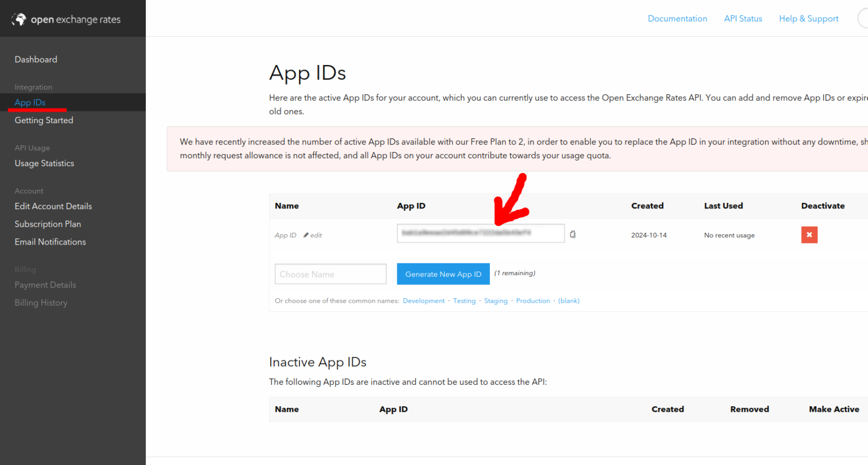This screenshot has height=465, width=868.
Task: Open Dashboard in the sidebar
Action: (x=36, y=59)
